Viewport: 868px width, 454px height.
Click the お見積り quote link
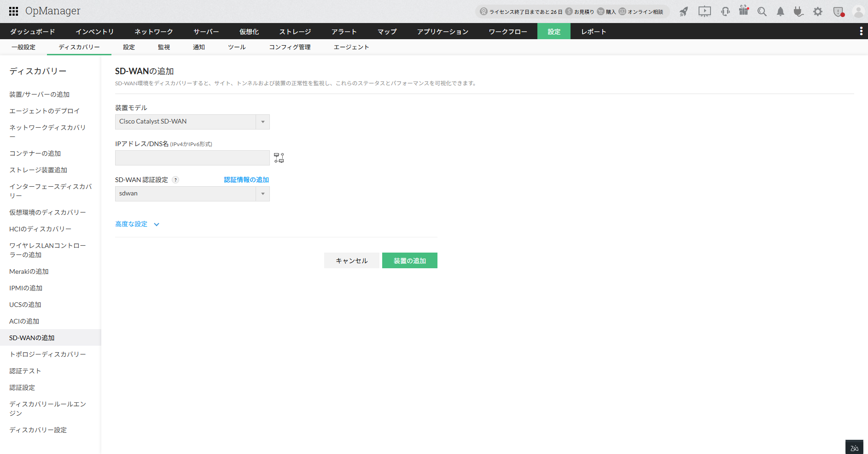pos(579,12)
